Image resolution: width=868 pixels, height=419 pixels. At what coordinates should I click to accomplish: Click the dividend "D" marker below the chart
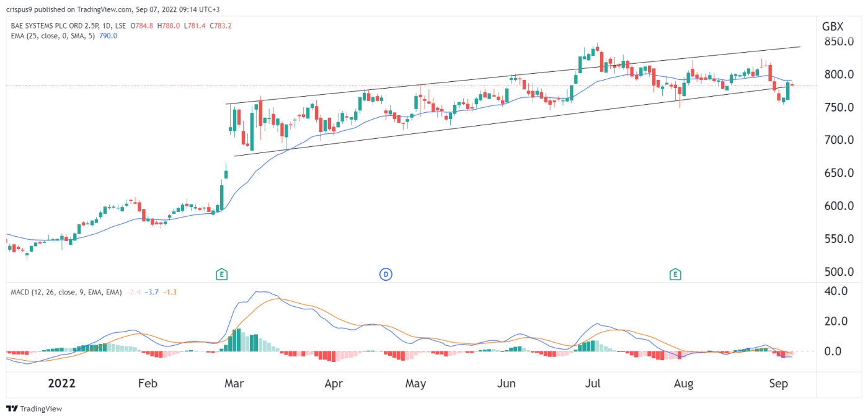click(386, 273)
